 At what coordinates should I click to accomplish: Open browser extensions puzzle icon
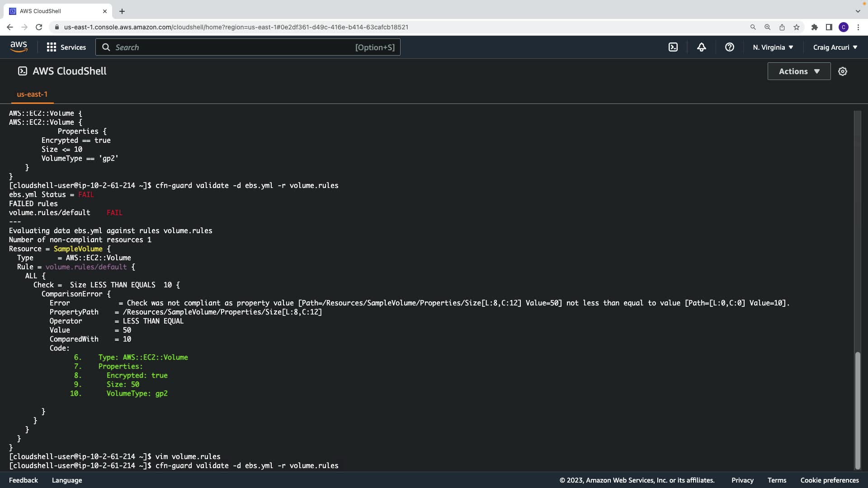(814, 27)
